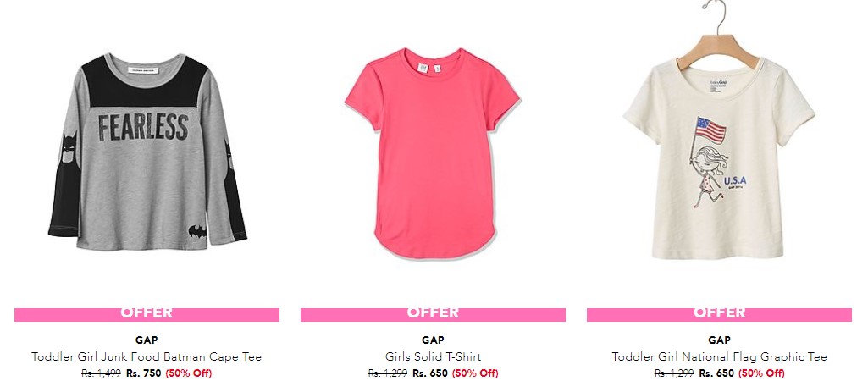The image size is (868, 392).
Task: Open the pink Girls Solid T-Shirt image
Action: tap(433, 152)
